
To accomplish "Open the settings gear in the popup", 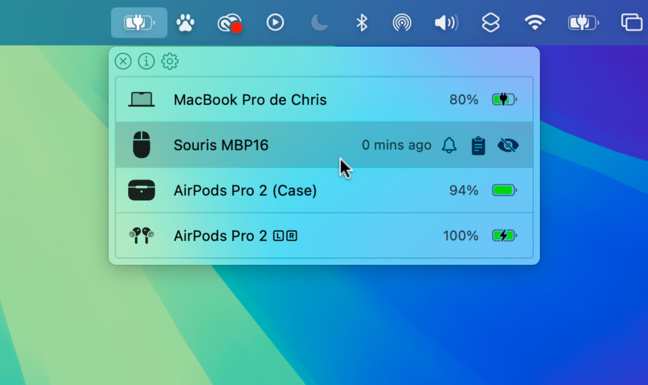I will (169, 61).
